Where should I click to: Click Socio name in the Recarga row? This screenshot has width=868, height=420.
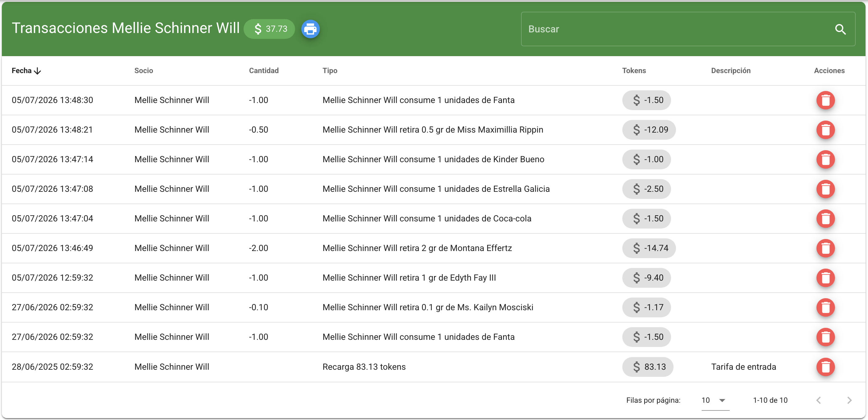[172, 367]
